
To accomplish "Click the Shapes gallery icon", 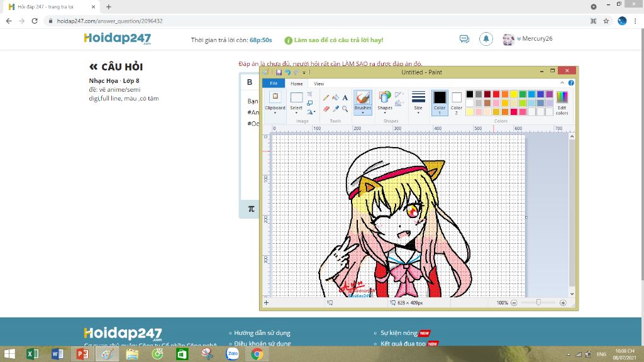I will [x=385, y=97].
